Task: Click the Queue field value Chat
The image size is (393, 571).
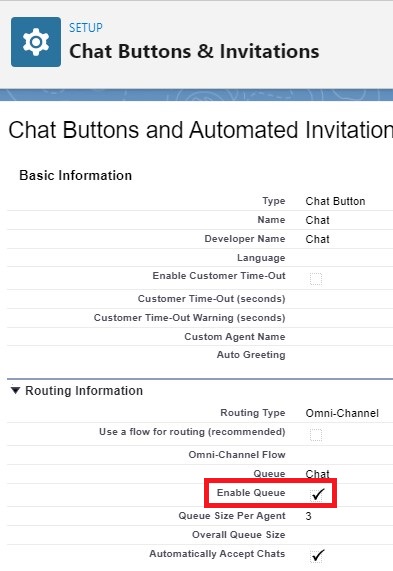Action: click(317, 474)
